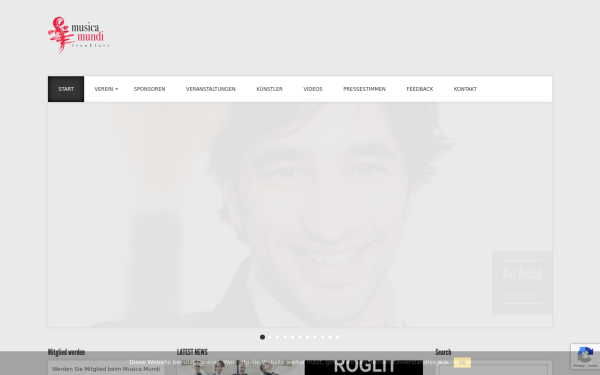
Task: Select the first (active) slider dot
Action: point(262,337)
